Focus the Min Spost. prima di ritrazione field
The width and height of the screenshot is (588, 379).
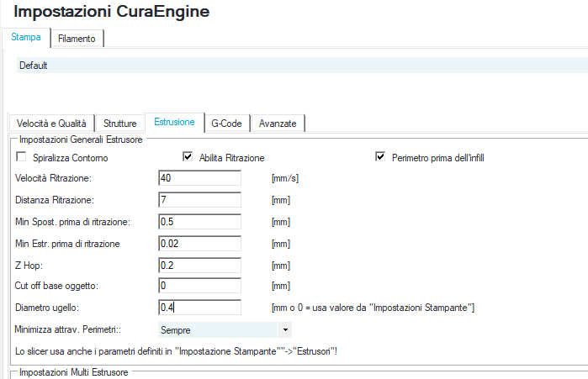click(200, 222)
